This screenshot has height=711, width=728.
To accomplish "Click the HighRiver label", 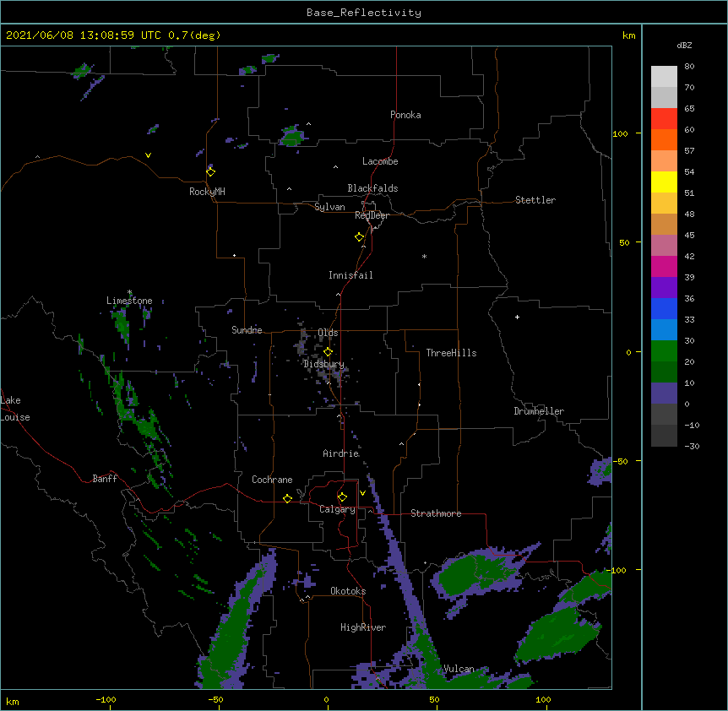I will coord(363,627).
